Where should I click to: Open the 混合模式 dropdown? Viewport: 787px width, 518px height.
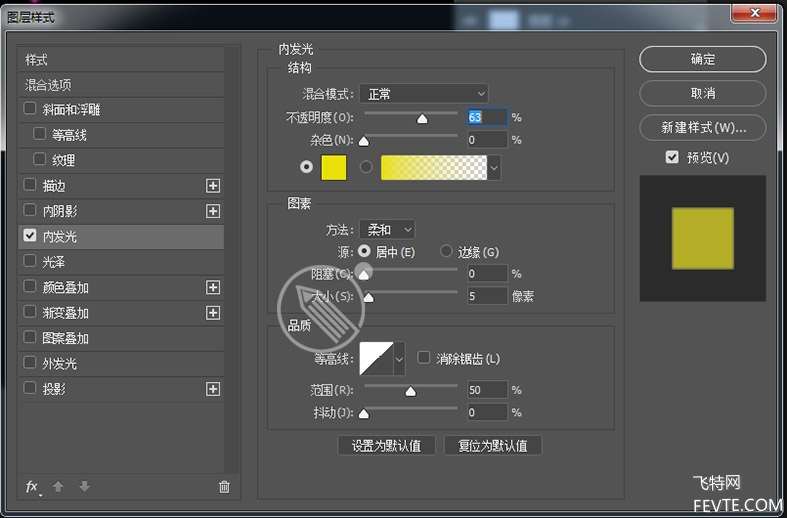(423, 94)
